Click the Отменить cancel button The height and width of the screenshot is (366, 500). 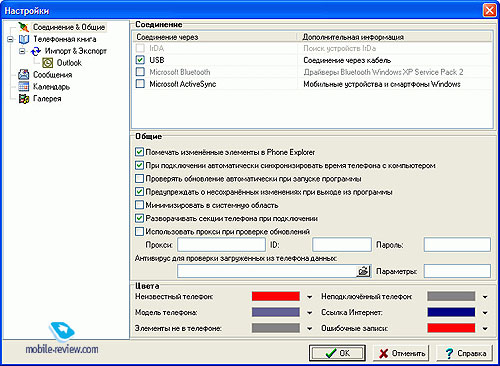[x=401, y=353]
